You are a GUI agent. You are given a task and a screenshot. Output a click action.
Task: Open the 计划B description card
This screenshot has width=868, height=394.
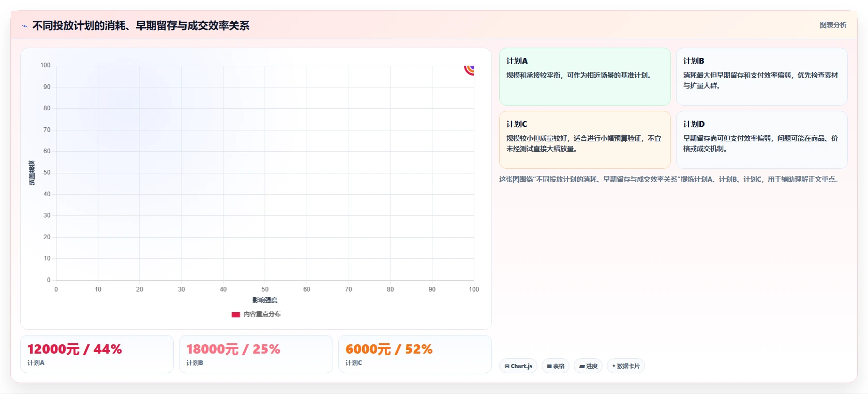pos(761,77)
